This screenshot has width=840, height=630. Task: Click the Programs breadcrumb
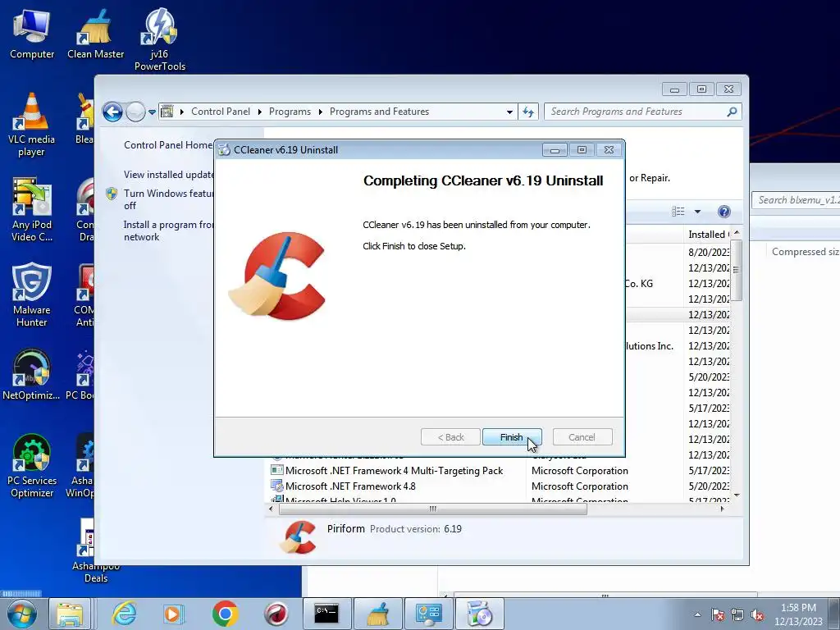[290, 112]
